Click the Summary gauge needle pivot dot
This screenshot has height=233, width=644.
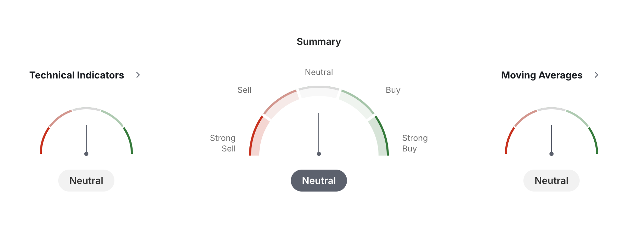[319, 154]
